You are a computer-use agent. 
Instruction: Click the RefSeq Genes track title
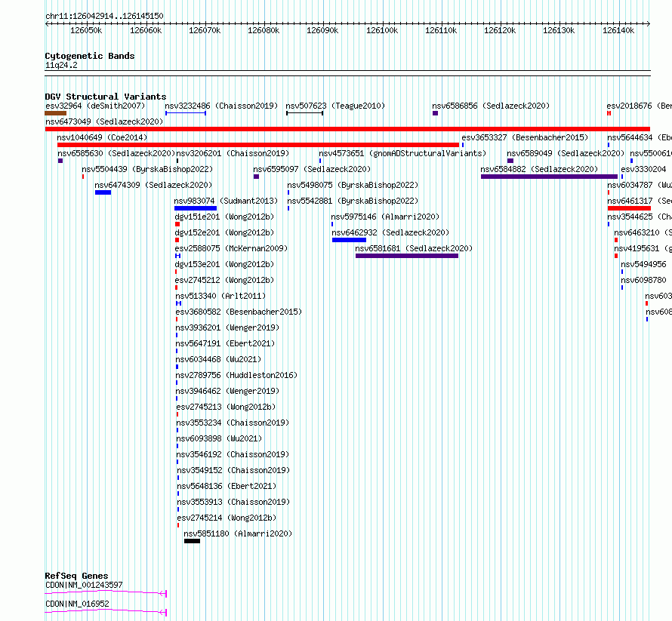[76, 576]
